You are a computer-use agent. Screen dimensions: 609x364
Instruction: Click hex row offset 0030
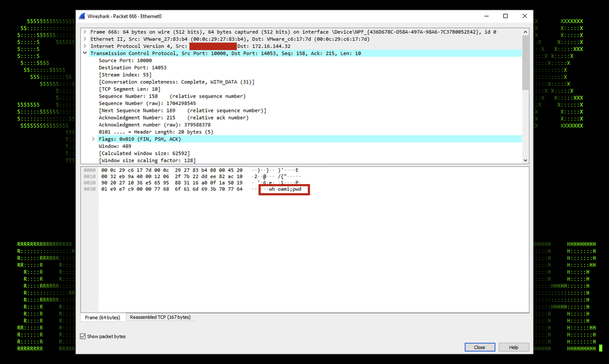click(x=90, y=189)
